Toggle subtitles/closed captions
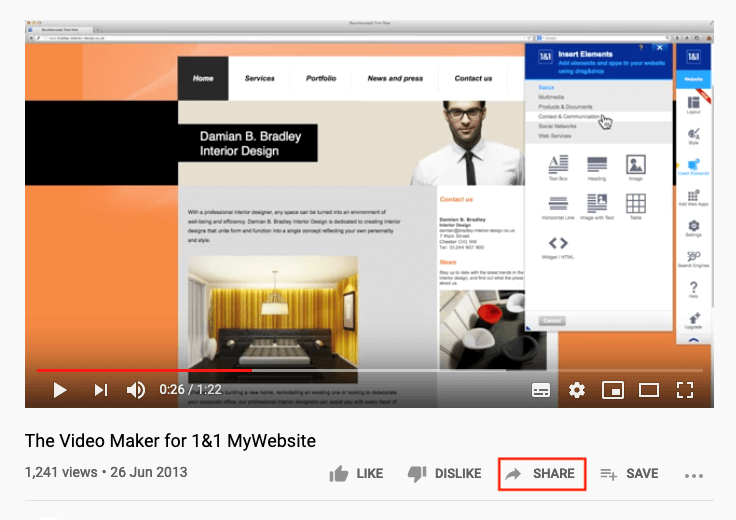 (540, 390)
